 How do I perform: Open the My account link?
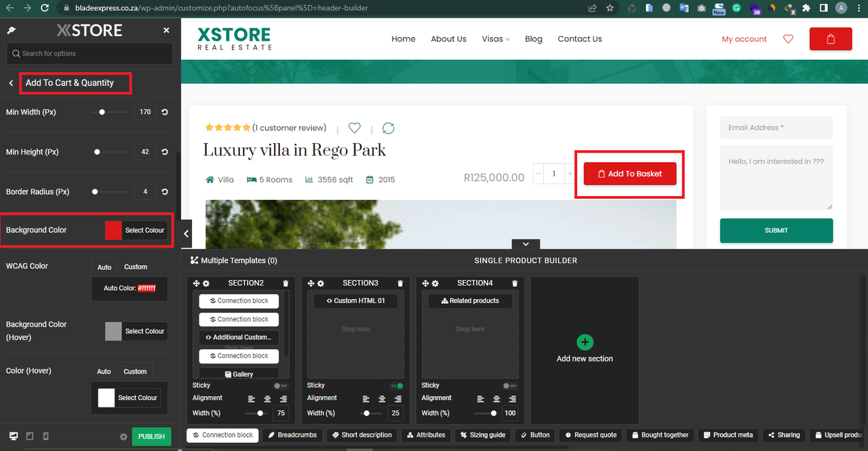click(x=744, y=39)
